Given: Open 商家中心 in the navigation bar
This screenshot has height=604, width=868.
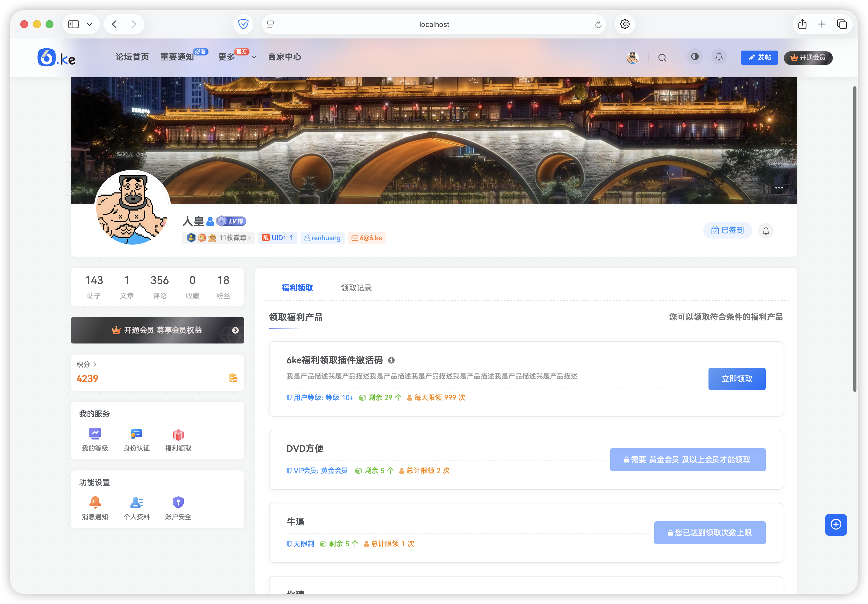Looking at the screenshot, I should pos(284,57).
